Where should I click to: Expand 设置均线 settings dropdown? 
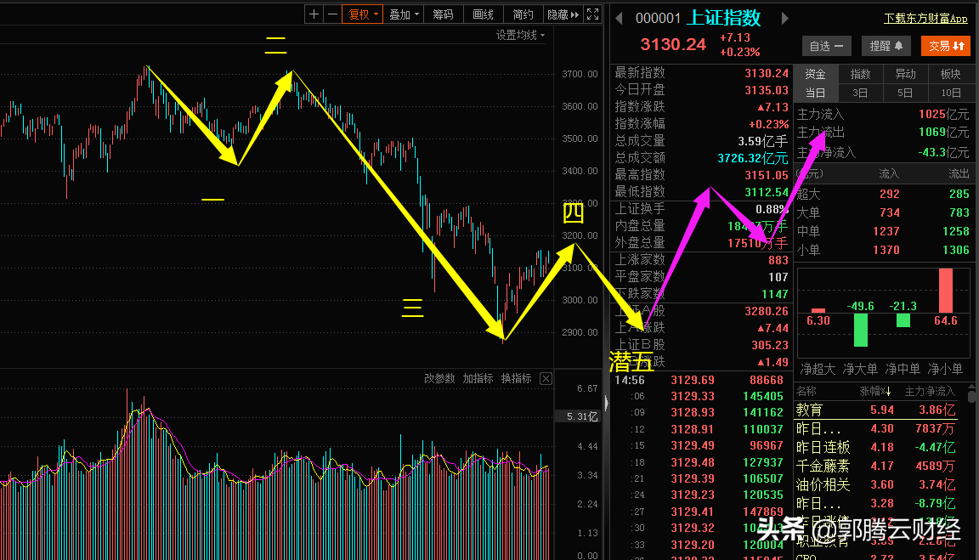click(x=520, y=35)
